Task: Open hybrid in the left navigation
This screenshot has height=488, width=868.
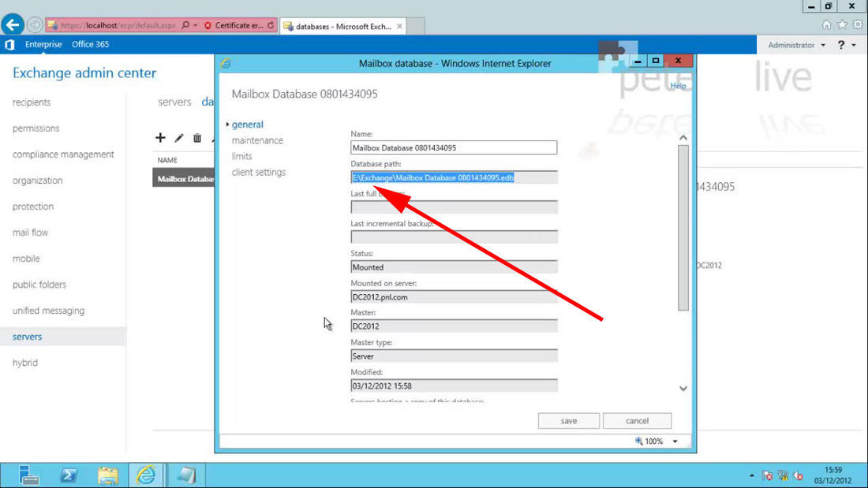Action: point(25,363)
